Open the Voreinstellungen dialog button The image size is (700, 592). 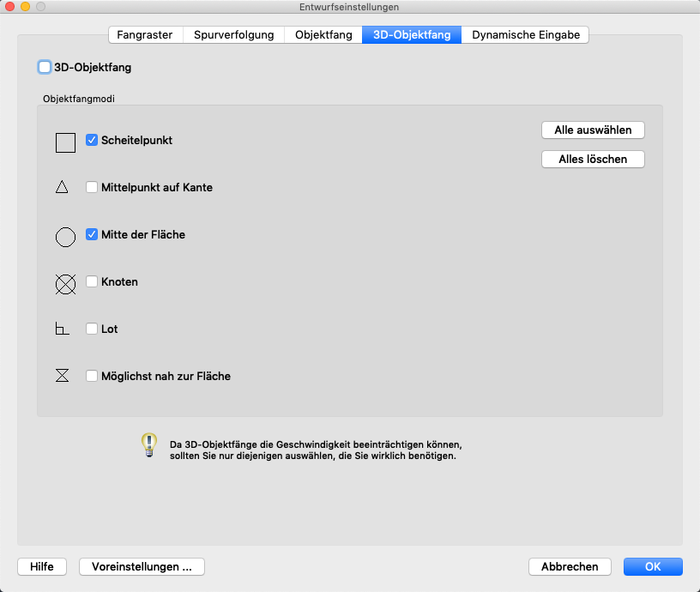142,566
